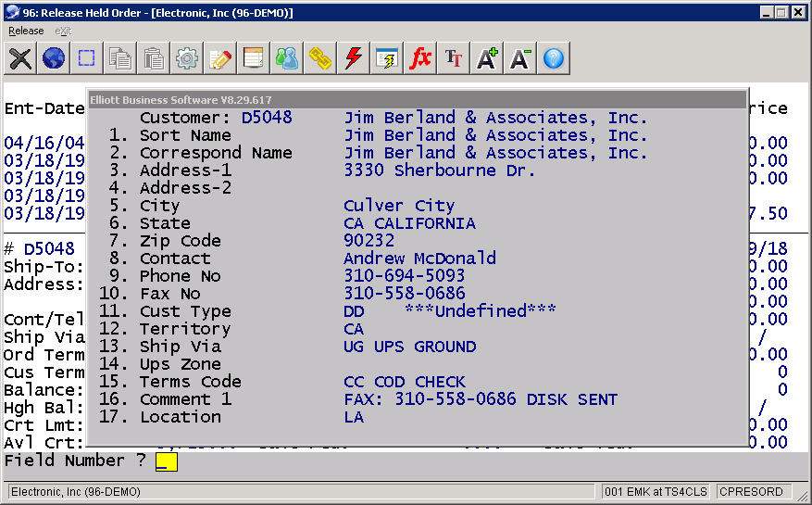Maximize the Release Held Order window
This screenshot has height=505, width=812.
[x=782, y=12]
